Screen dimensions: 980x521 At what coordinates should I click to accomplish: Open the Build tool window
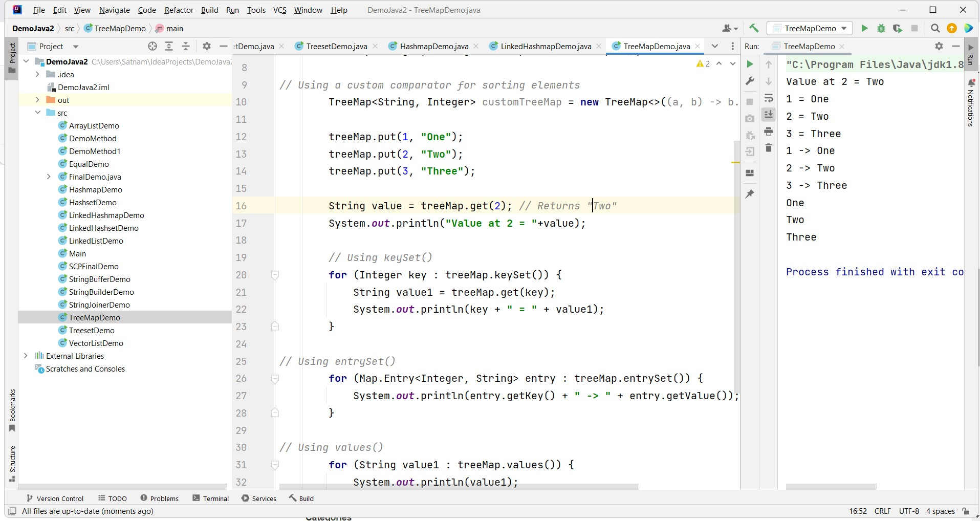point(301,498)
